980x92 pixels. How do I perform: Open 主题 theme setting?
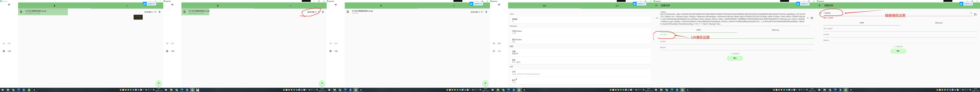(580, 52)
